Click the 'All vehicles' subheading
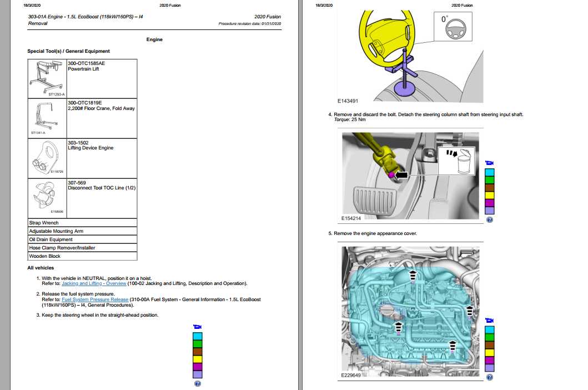The height and width of the screenshot is (390, 588). click(41, 268)
